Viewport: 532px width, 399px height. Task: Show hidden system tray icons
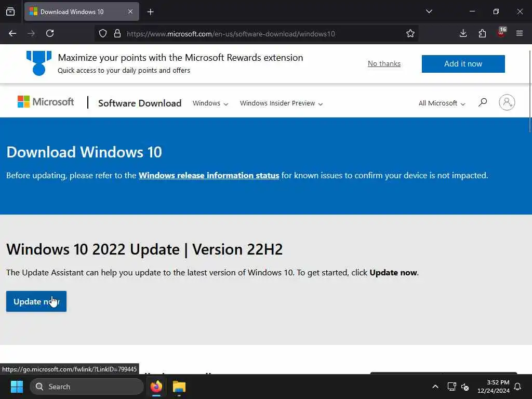click(x=435, y=387)
